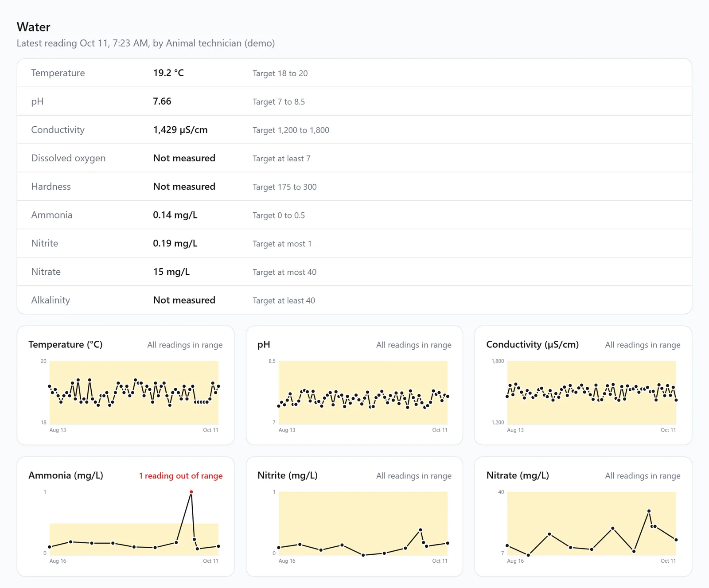Click 'Target 0 to 0.5' text
The height and width of the screenshot is (588, 709).
pos(279,215)
